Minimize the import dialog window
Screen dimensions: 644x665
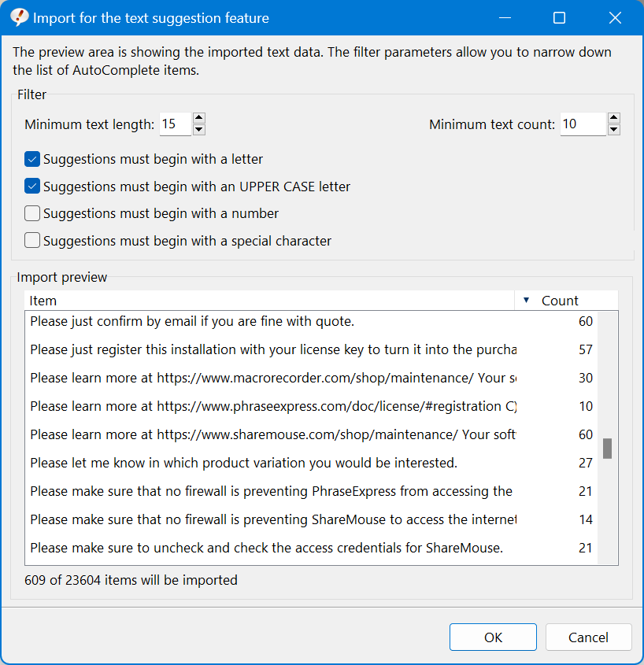(x=505, y=18)
